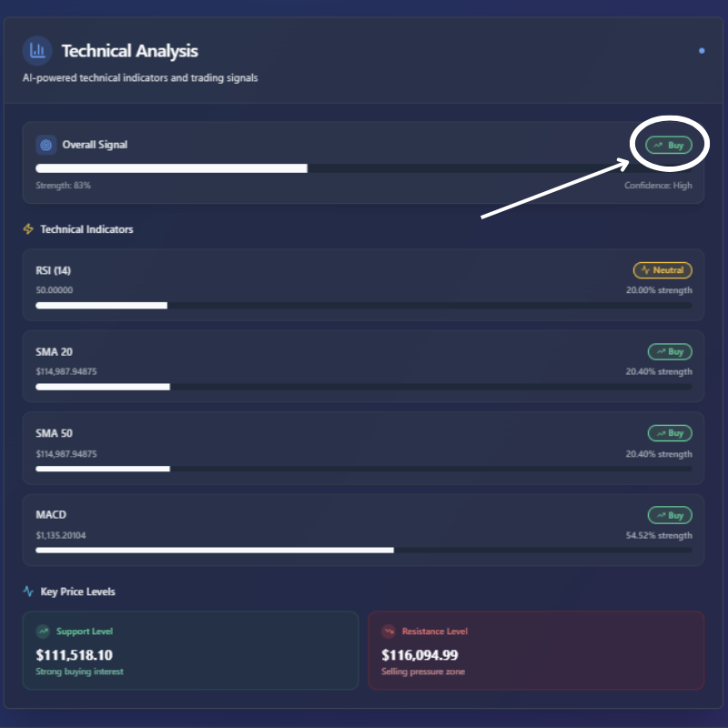The width and height of the screenshot is (728, 728).
Task: Click the 'SMA 20' label
Action: [x=54, y=352]
